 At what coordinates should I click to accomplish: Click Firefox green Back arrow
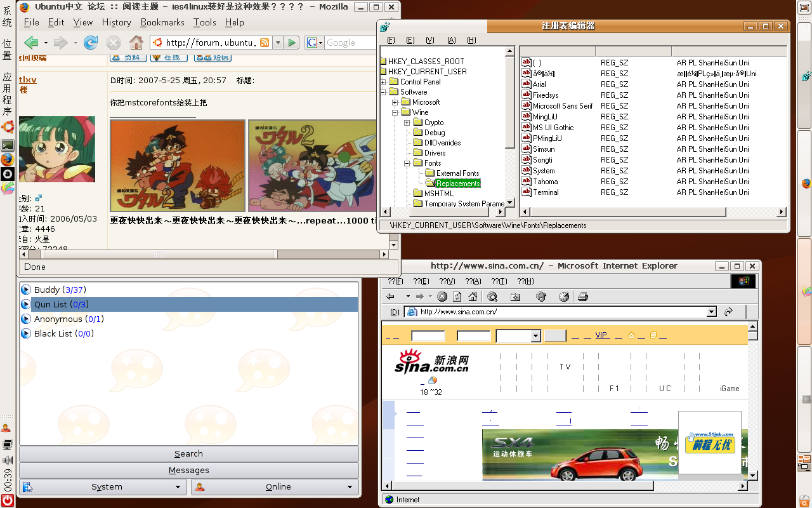[31, 43]
